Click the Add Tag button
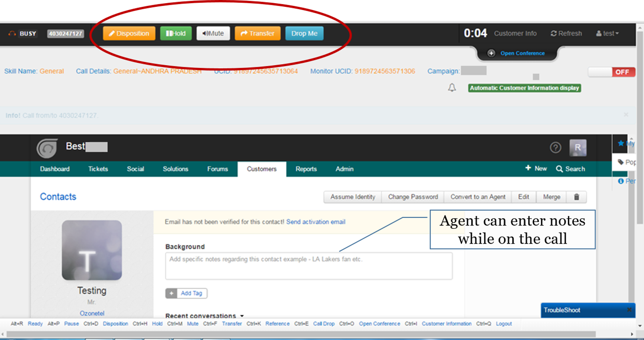The image size is (644, 340). click(186, 293)
